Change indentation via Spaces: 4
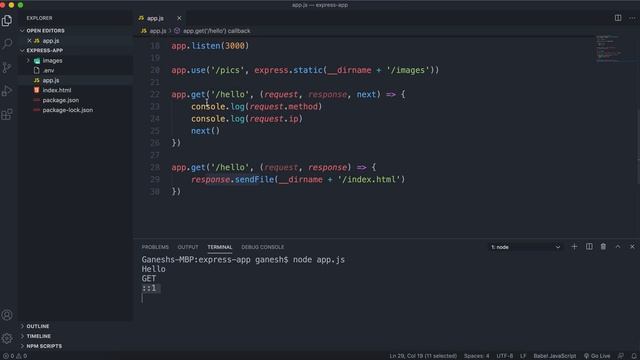 click(x=476, y=356)
